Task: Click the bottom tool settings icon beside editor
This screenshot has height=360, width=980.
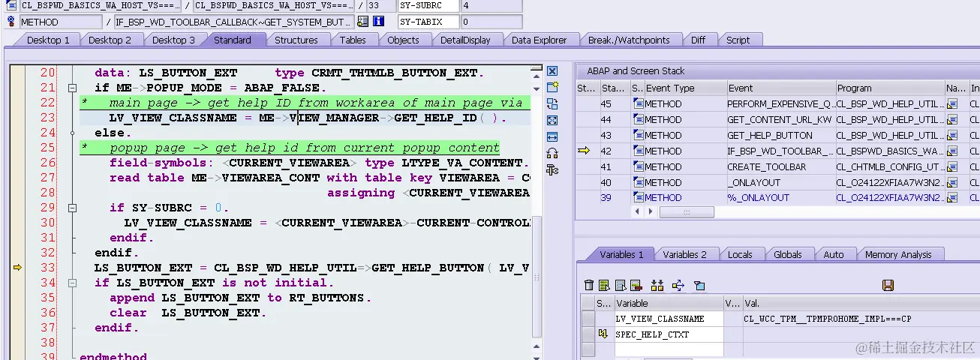Action: click(x=552, y=170)
